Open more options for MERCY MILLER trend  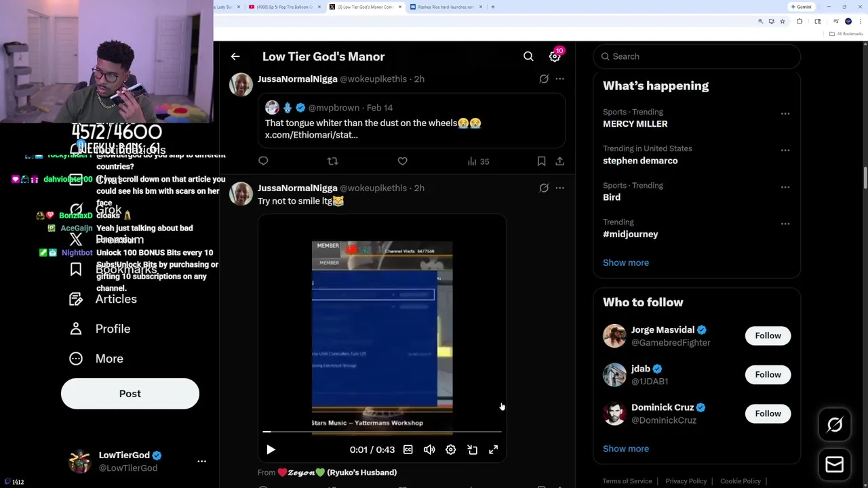(x=785, y=114)
